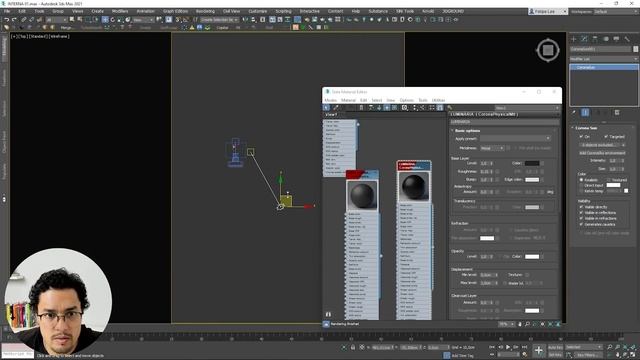The image size is (640, 360).
Task: Click Add CoronaSky environment button
Action: pyautogui.click(x=602, y=153)
